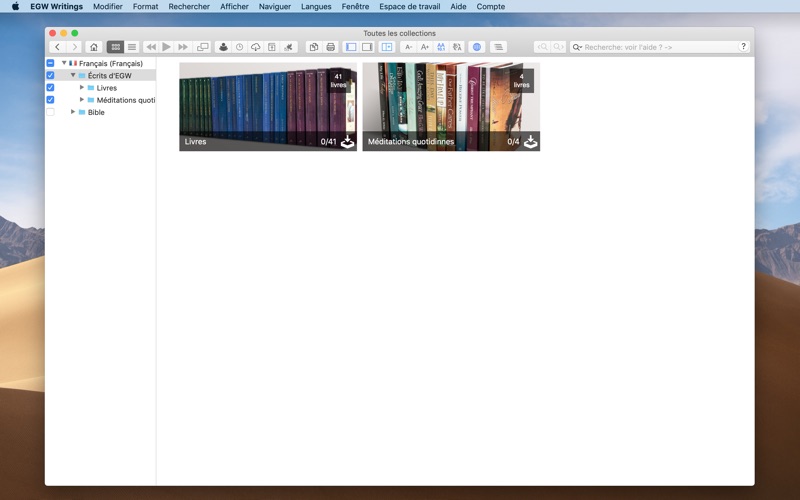Click the cloud download toolbar icon
800x500 pixels.
coord(256,47)
